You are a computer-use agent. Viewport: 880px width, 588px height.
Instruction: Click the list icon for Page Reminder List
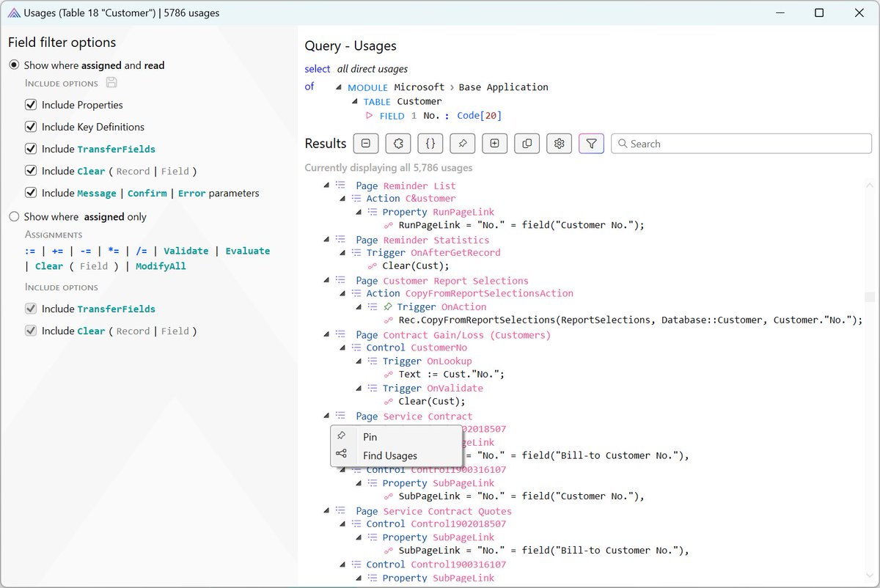[341, 185]
